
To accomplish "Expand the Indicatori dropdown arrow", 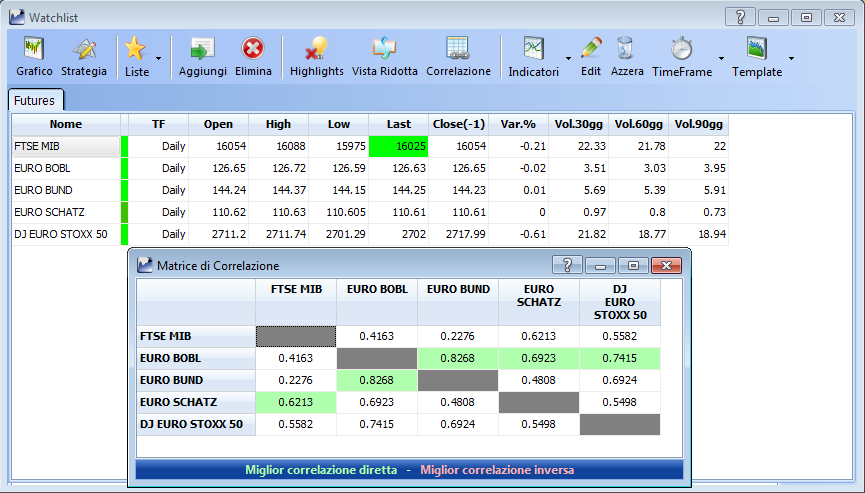I will [x=568, y=58].
